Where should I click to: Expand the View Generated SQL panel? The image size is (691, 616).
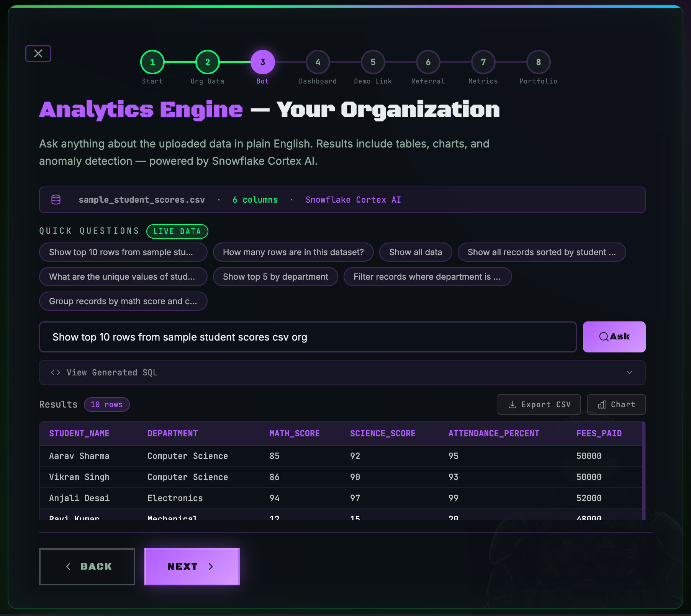click(x=342, y=372)
